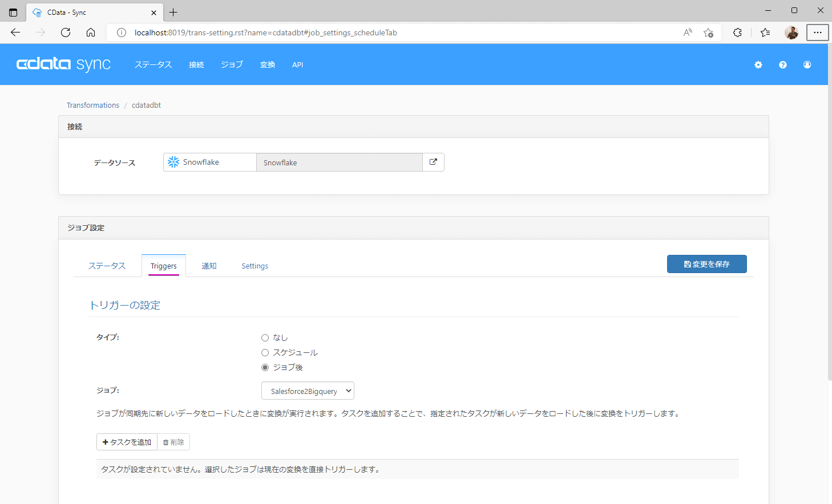Switch to the ステータス tab in job settings
This screenshot has height=504, width=832.
point(107,266)
